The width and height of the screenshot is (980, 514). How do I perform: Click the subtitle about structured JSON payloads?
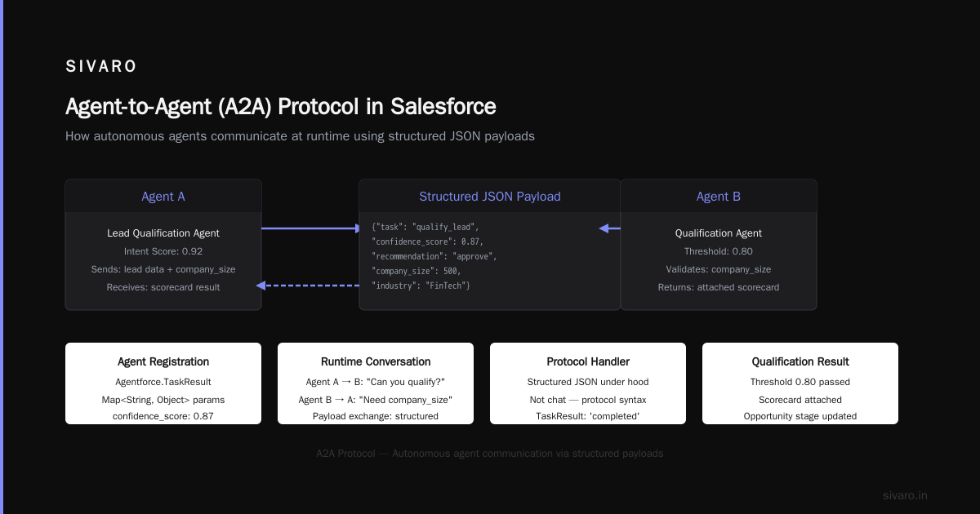pyautogui.click(x=300, y=136)
